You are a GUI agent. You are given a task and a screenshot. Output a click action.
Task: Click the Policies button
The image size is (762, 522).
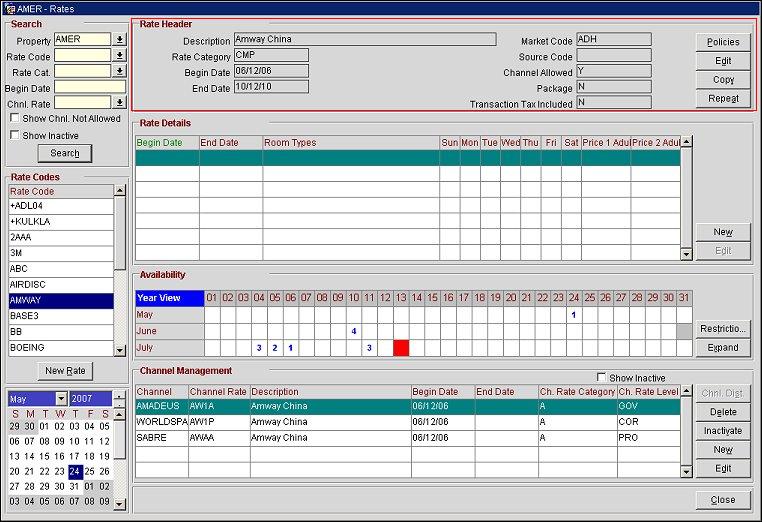723,42
